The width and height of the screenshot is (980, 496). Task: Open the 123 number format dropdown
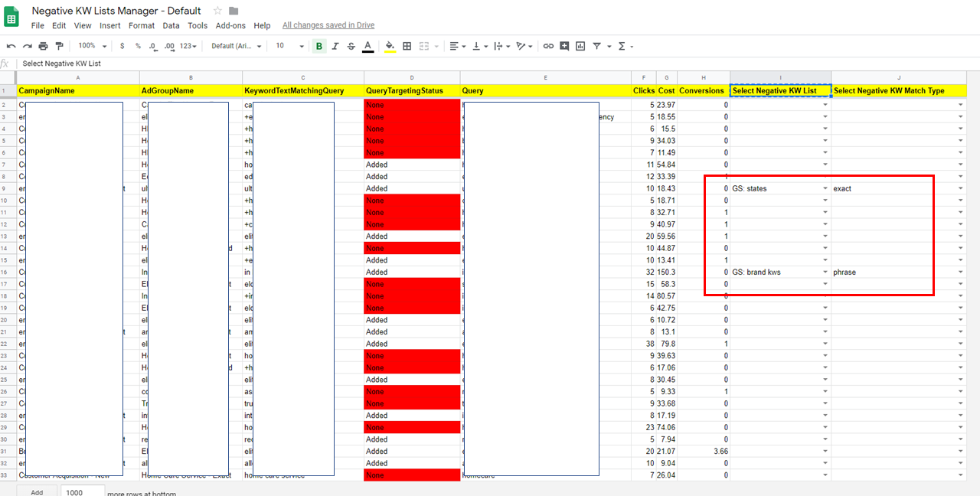point(188,46)
